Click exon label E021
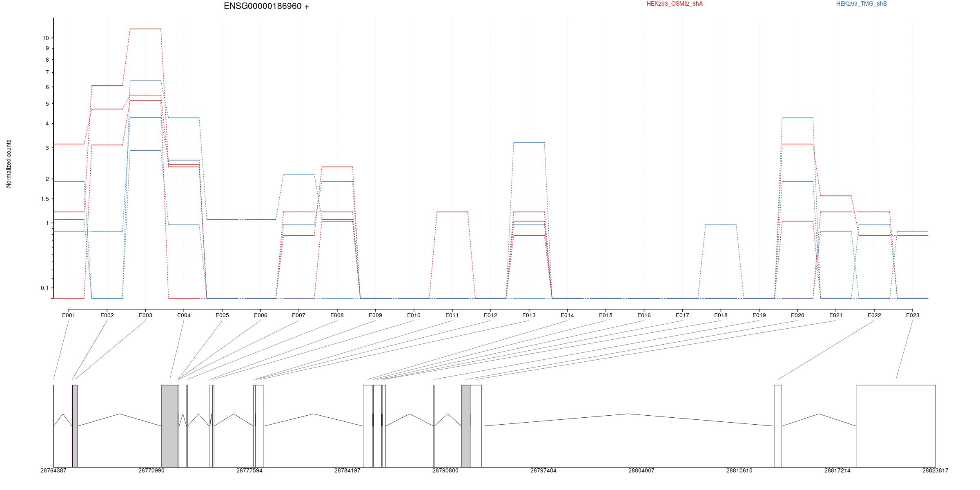 [x=836, y=315]
